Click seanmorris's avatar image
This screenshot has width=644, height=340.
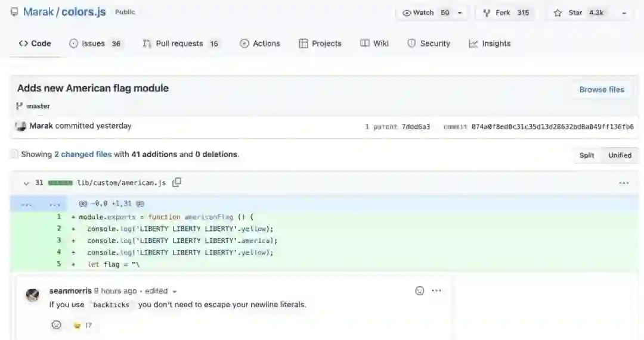pos(33,295)
